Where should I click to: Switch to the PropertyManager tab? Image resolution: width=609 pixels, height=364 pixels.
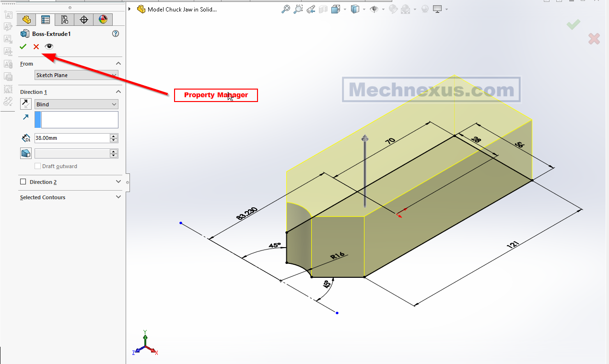(46, 20)
